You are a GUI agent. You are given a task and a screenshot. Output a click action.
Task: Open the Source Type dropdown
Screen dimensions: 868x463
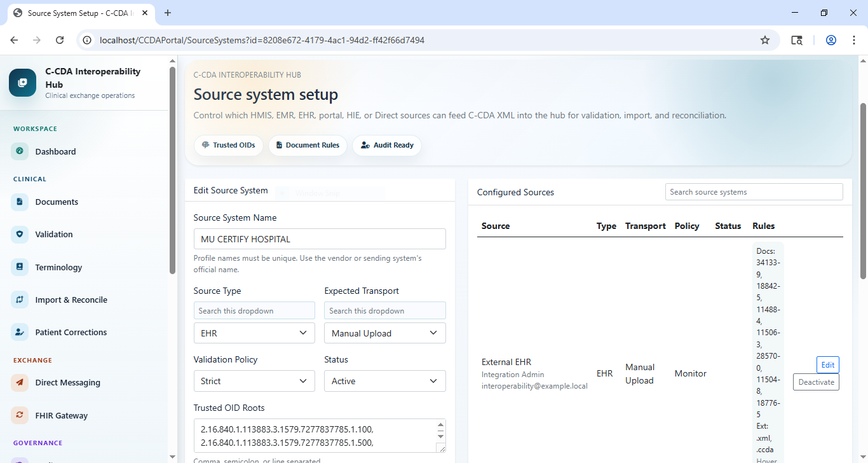[x=254, y=333]
